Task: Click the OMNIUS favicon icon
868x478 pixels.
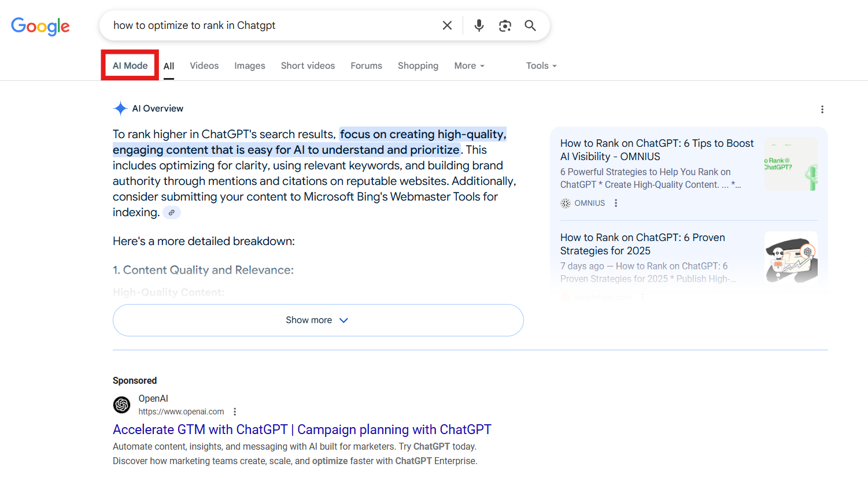Action: (566, 203)
